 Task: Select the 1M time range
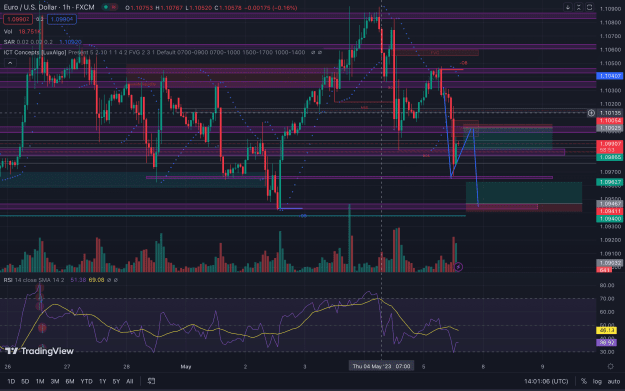coord(40,381)
